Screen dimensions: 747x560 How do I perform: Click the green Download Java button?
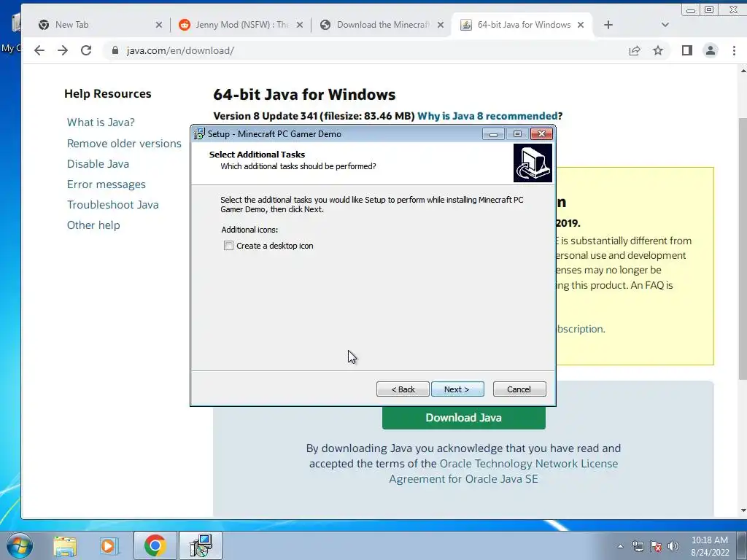(463, 418)
